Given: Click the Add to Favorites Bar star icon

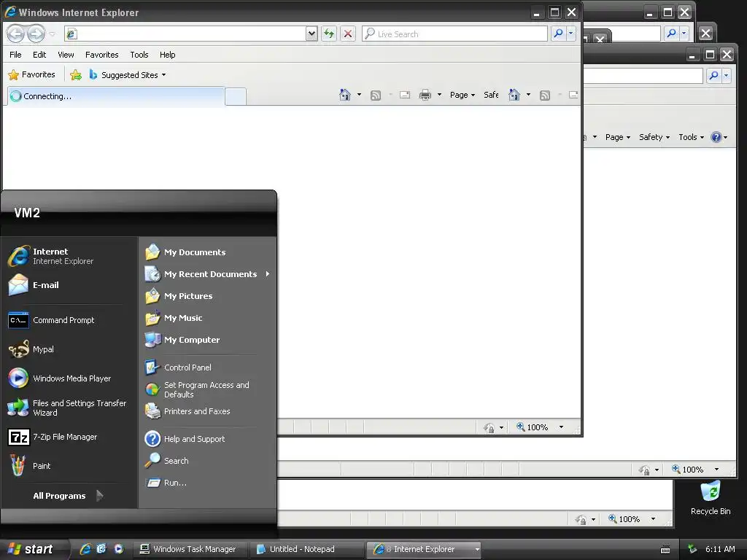Looking at the screenshot, I should coord(76,75).
